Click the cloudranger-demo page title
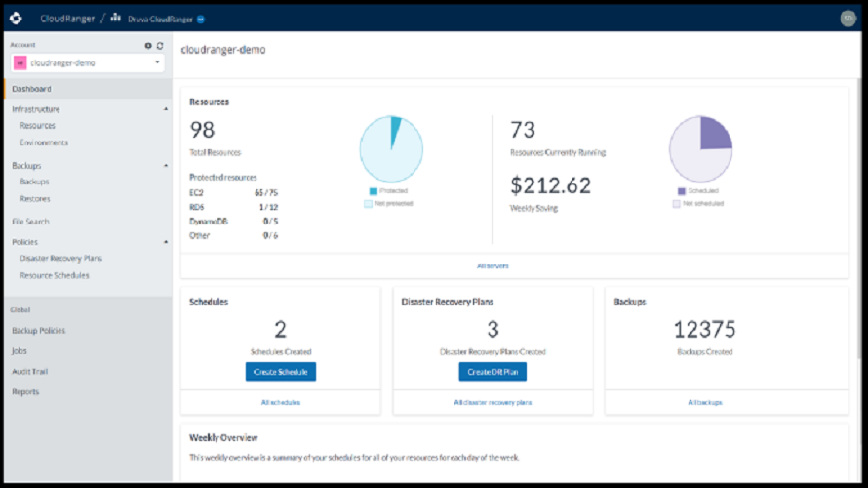Image resolution: width=868 pixels, height=488 pixels. coord(223,50)
